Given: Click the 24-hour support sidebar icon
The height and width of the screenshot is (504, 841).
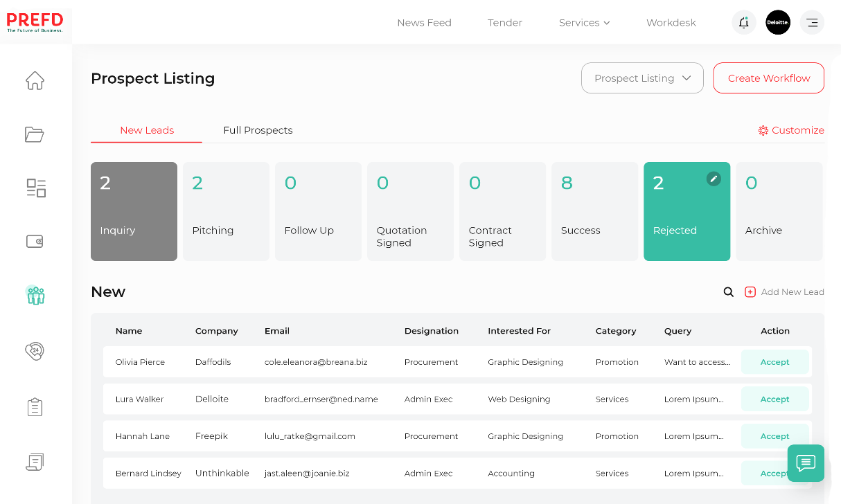Looking at the screenshot, I should coord(35,351).
